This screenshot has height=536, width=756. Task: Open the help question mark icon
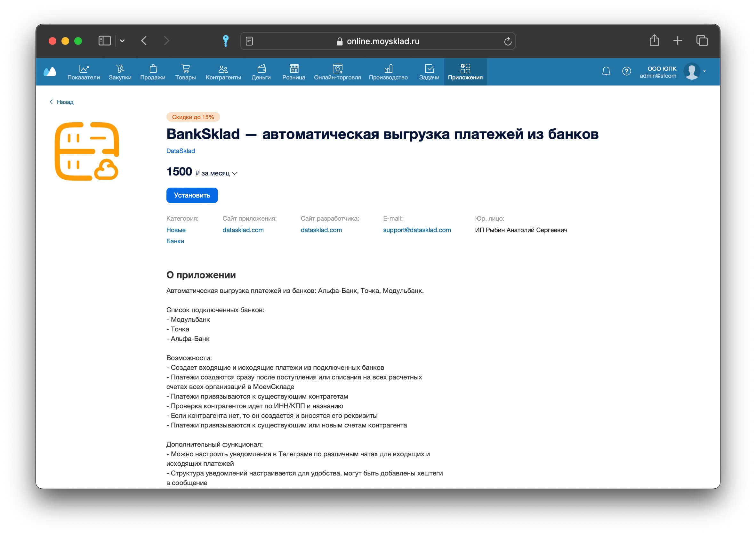626,71
